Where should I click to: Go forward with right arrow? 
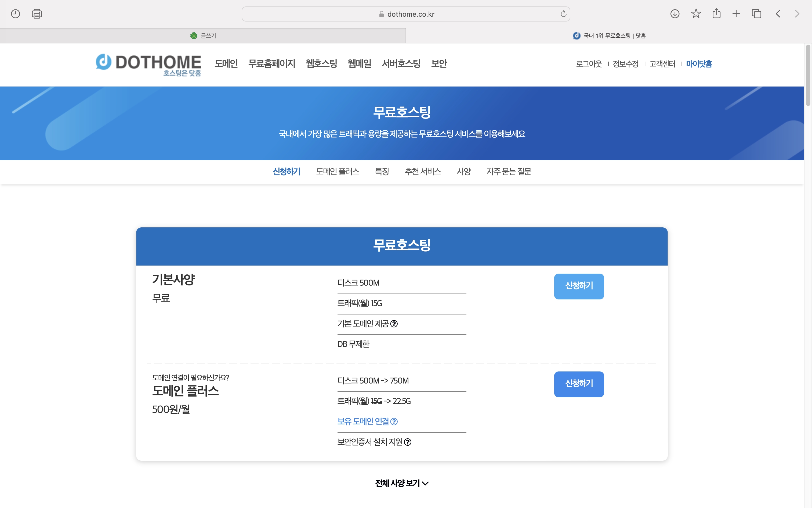(x=797, y=14)
